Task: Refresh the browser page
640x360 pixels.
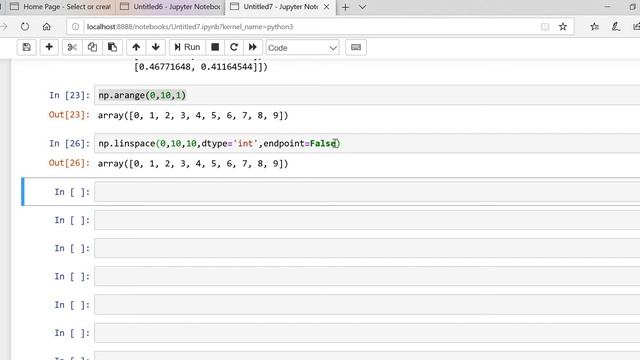Action: tap(25, 27)
